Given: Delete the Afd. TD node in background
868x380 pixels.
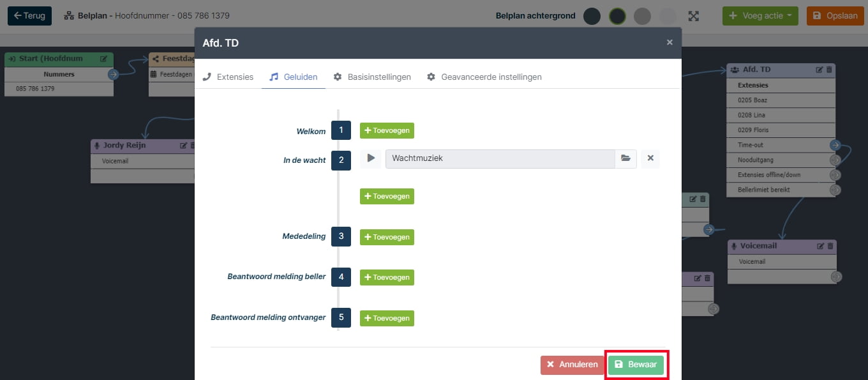Looking at the screenshot, I should pyautogui.click(x=829, y=70).
